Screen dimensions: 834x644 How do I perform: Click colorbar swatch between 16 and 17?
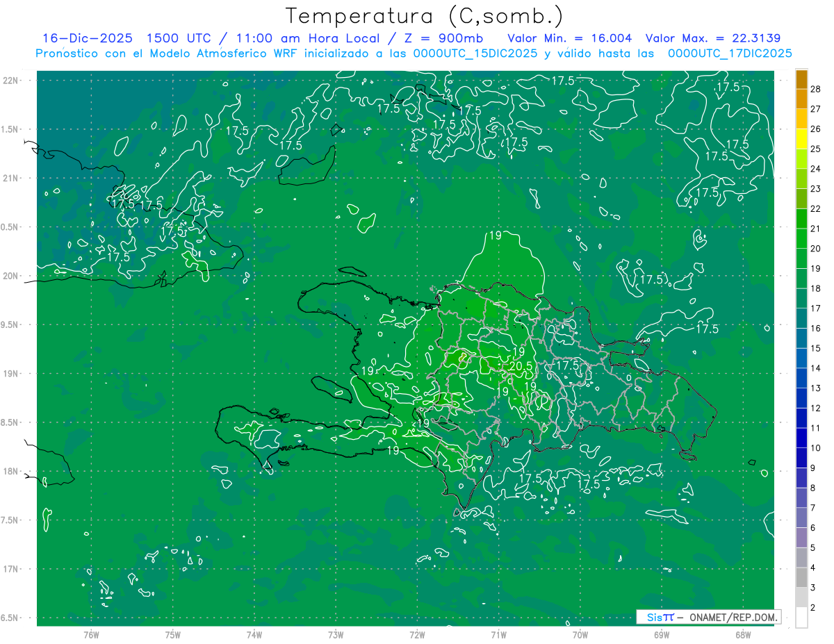(x=801, y=319)
